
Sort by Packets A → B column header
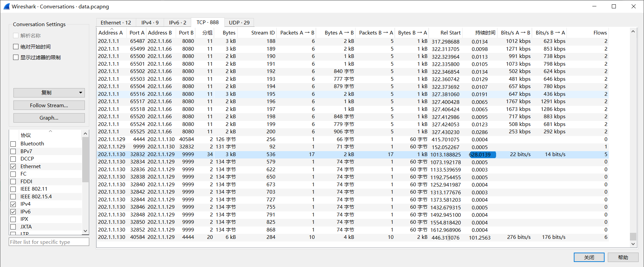tap(297, 32)
